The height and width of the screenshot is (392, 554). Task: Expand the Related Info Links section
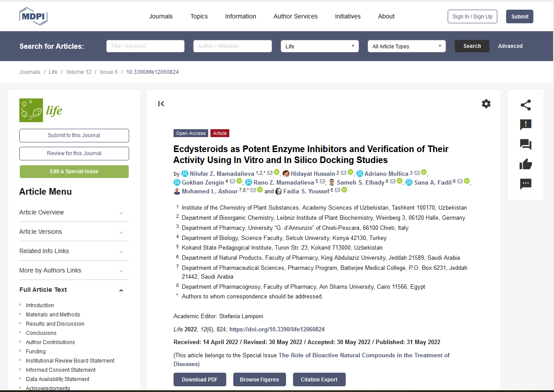click(x=74, y=251)
